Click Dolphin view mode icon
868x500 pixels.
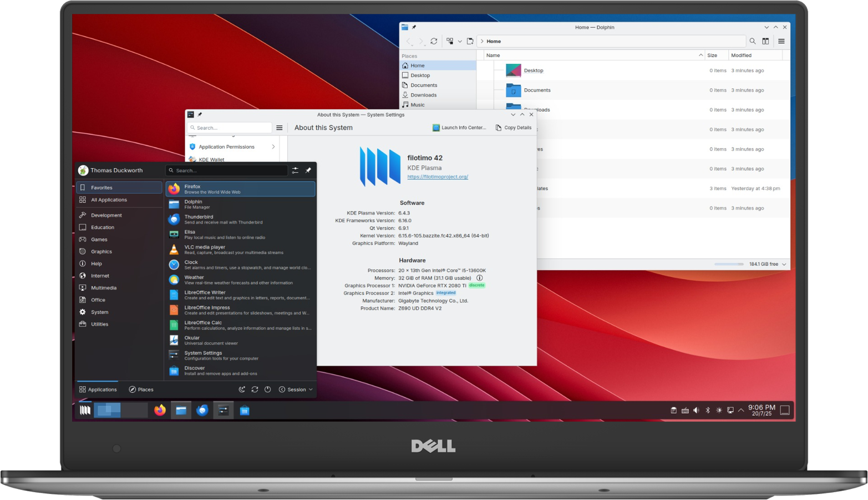coord(450,41)
